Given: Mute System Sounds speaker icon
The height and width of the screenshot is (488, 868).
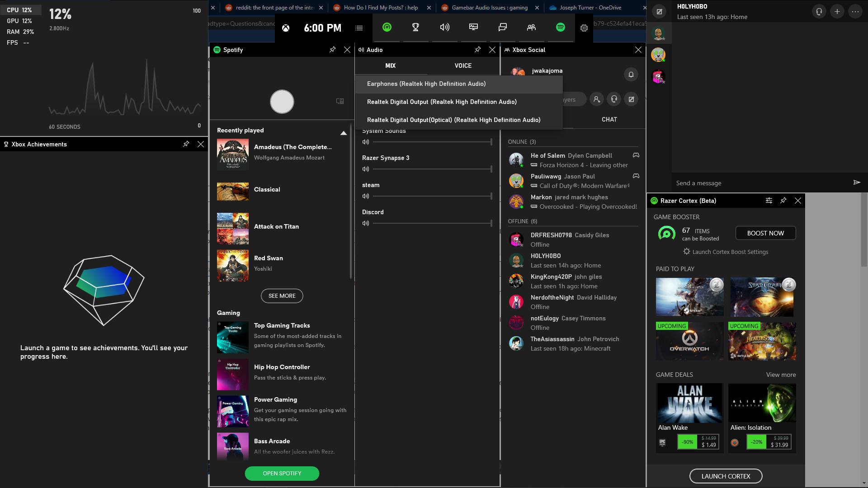Looking at the screenshot, I should (x=366, y=142).
